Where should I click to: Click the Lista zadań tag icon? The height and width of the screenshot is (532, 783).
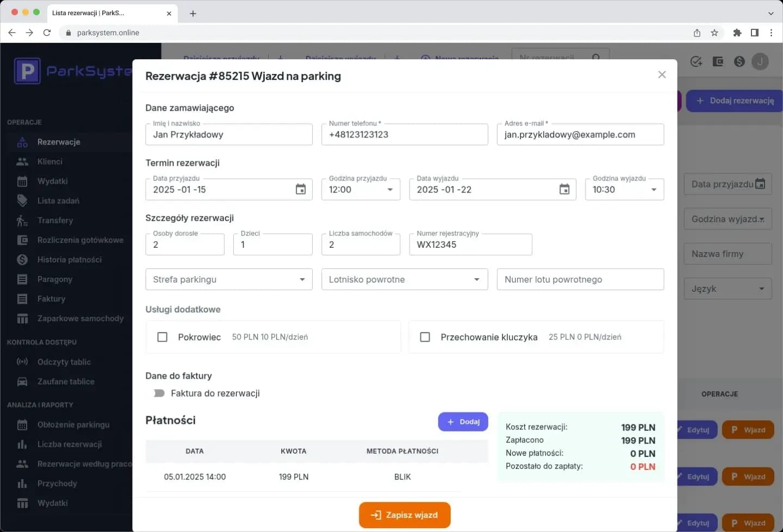[x=22, y=201]
